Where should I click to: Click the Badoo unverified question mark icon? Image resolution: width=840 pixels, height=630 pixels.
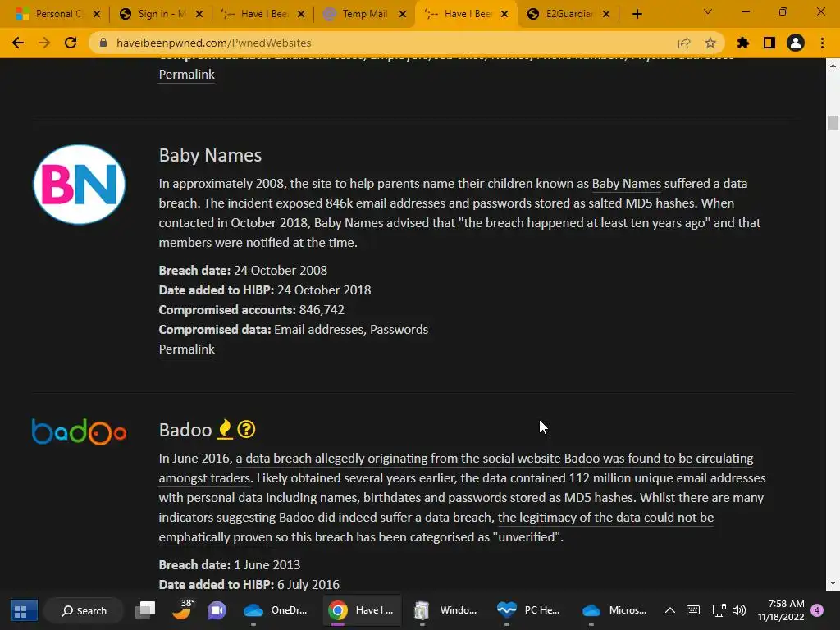click(246, 429)
